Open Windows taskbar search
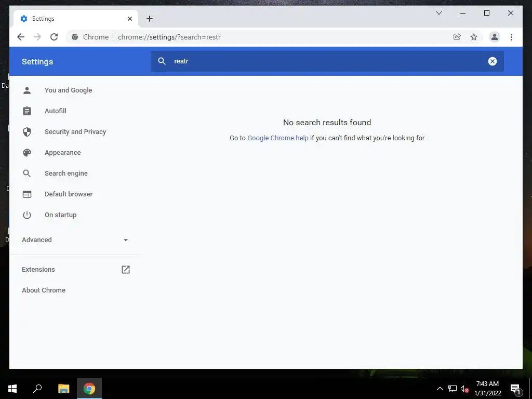The height and width of the screenshot is (399, 532). [x=37, y=389]
